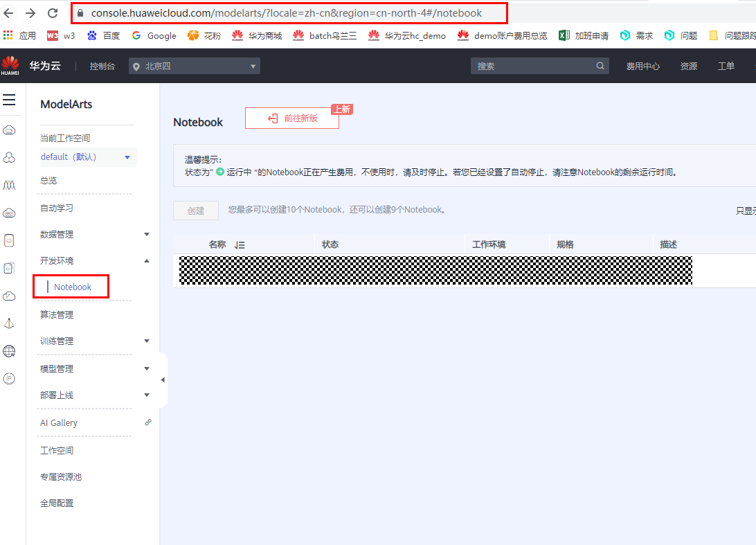Viewport: 756px width, 545px height.
Task: Reload the page with the refresh icon
Action: (x=53, y=13)
